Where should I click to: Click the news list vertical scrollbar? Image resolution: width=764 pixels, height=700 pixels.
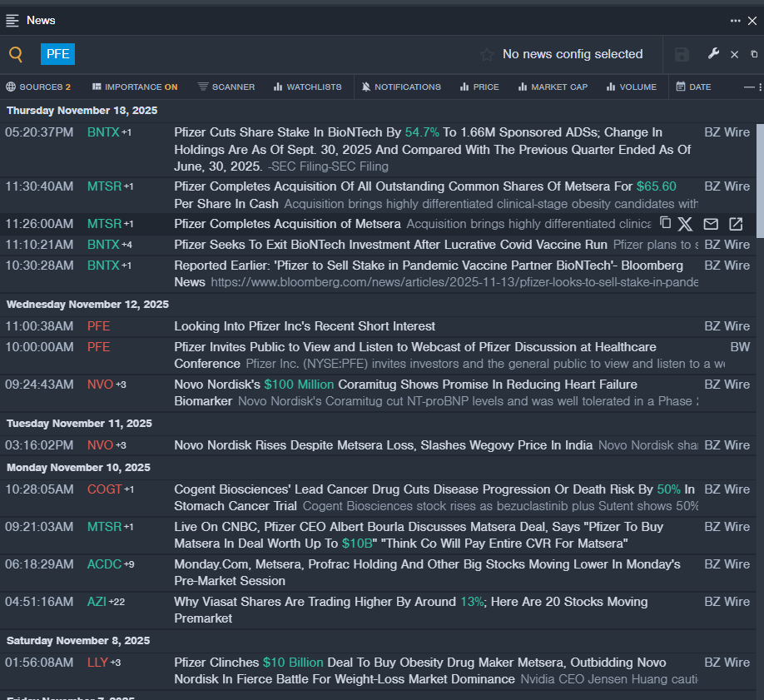click(758, 181)
